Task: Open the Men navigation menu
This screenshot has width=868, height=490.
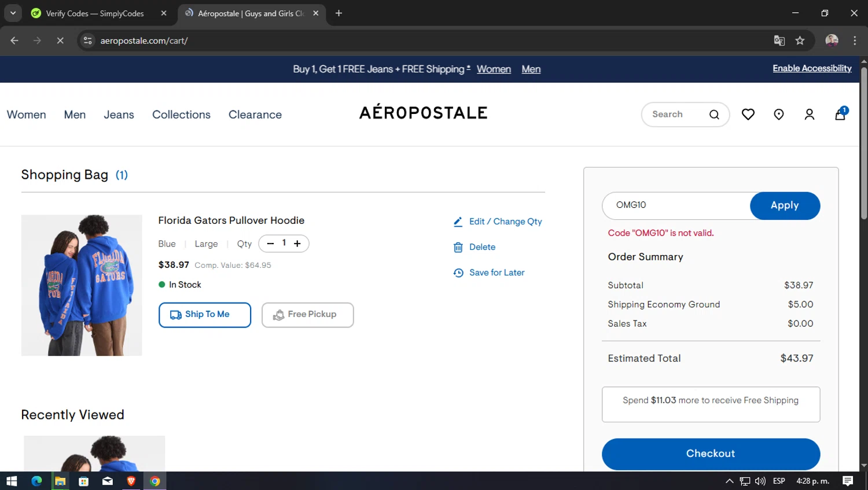Action: pos(75,115)
